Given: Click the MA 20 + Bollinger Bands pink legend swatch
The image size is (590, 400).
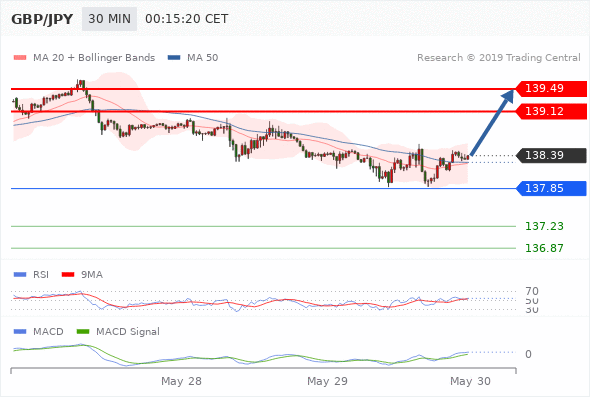Looking at the screenshot, I should (20, 58).
